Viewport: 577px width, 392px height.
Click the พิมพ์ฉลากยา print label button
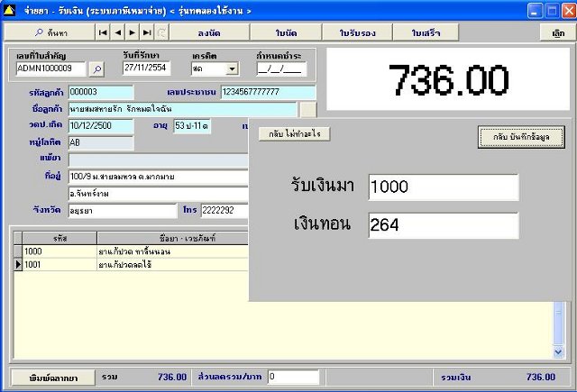click(x=53, y=378)
